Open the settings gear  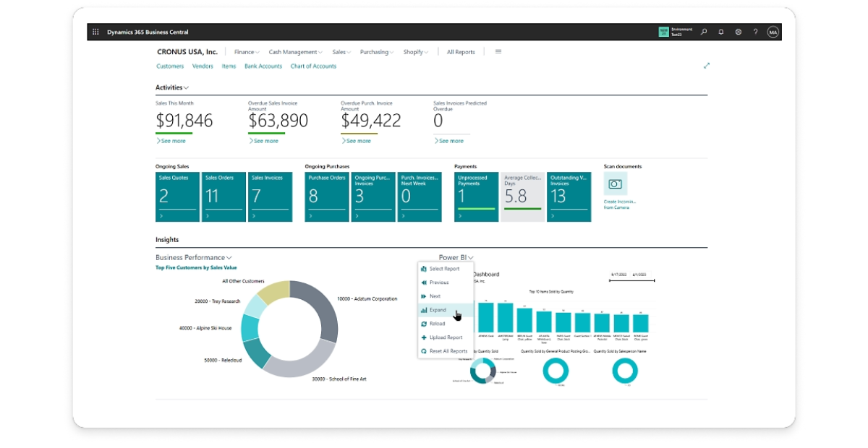[739, 32]
